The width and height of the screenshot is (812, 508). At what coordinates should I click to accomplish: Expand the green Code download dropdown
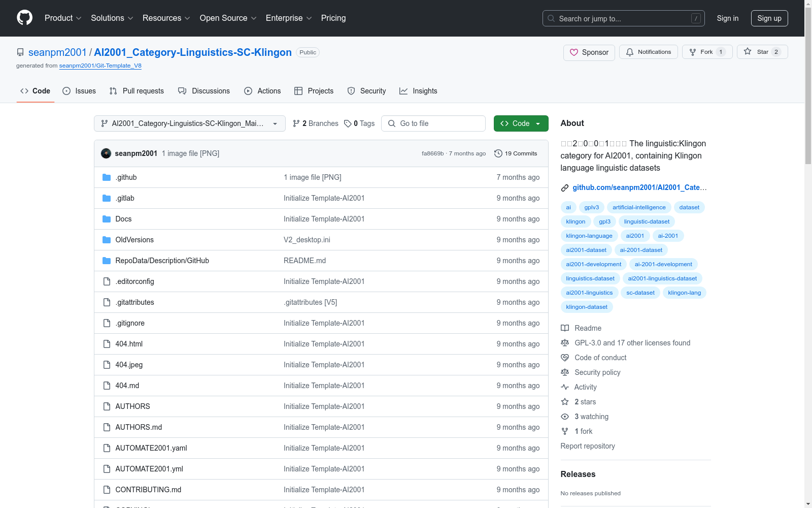click(x=521, y=123)
